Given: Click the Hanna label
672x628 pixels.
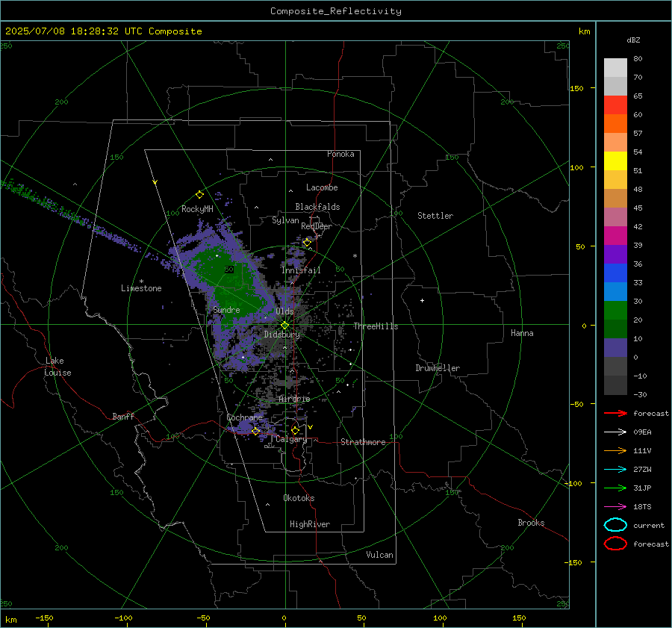Looking at the screenshot, I should click(x=522, y=333).
